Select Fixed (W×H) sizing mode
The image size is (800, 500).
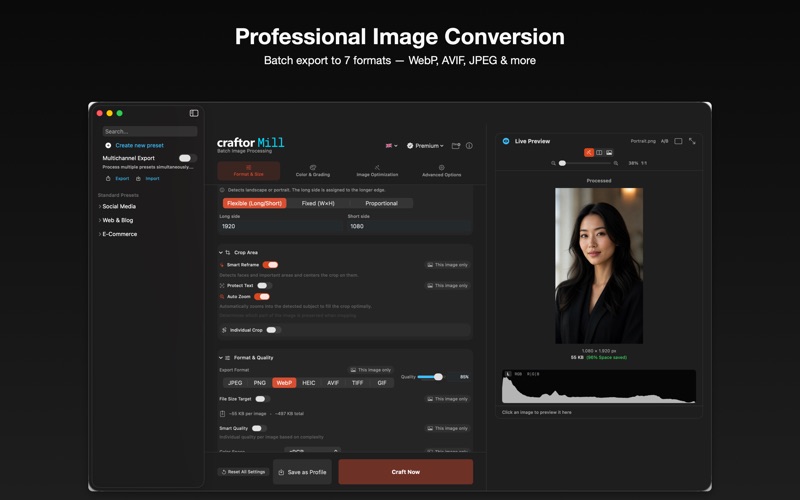318,203
